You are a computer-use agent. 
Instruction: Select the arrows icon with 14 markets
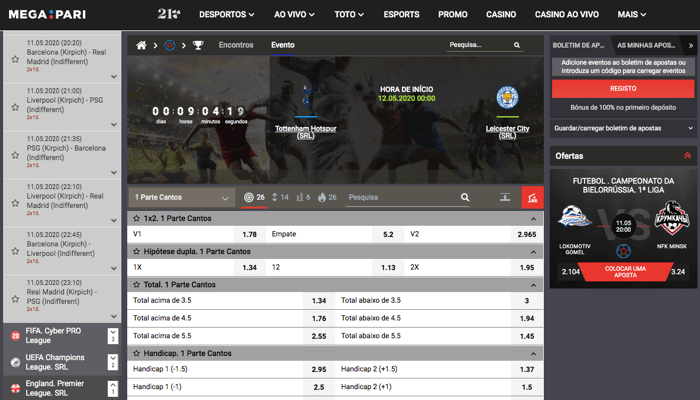[280, 197]
